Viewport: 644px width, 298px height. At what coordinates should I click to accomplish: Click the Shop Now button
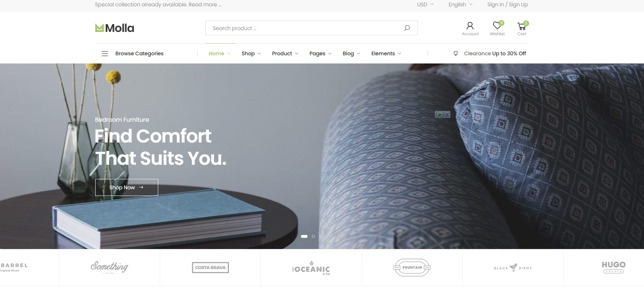click(127, 187)
